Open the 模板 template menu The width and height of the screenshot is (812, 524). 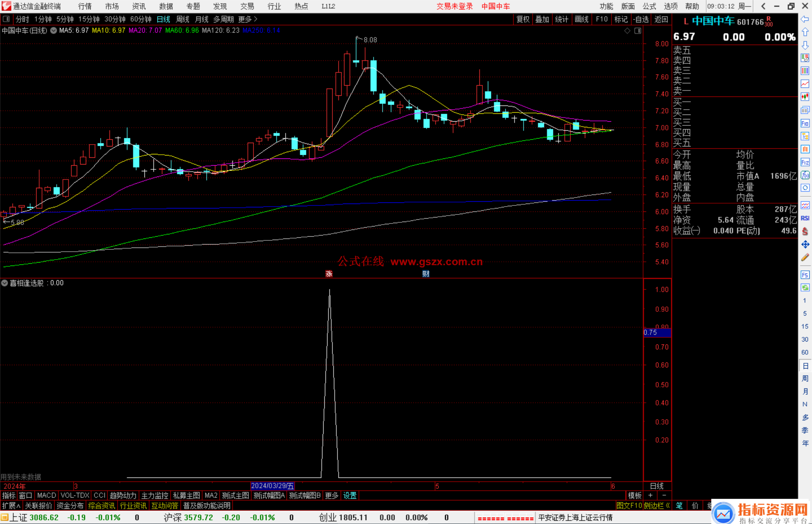click(x=635, y=495)
